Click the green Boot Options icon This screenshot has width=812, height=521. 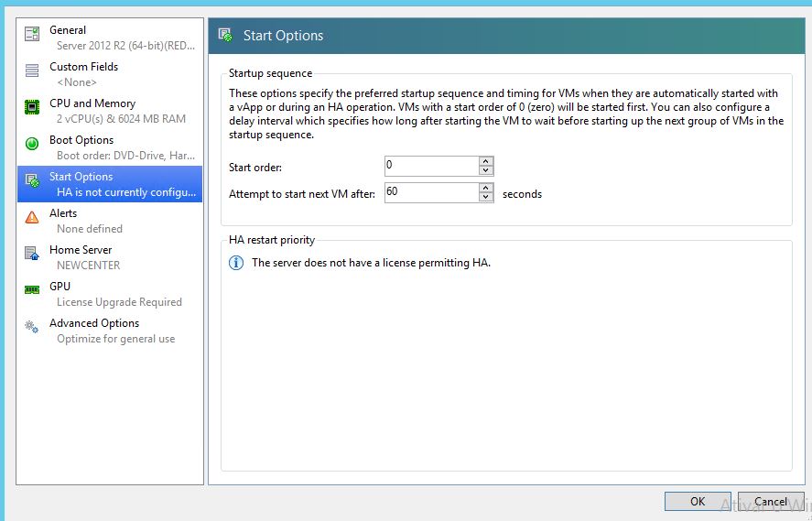click(32, 144)
